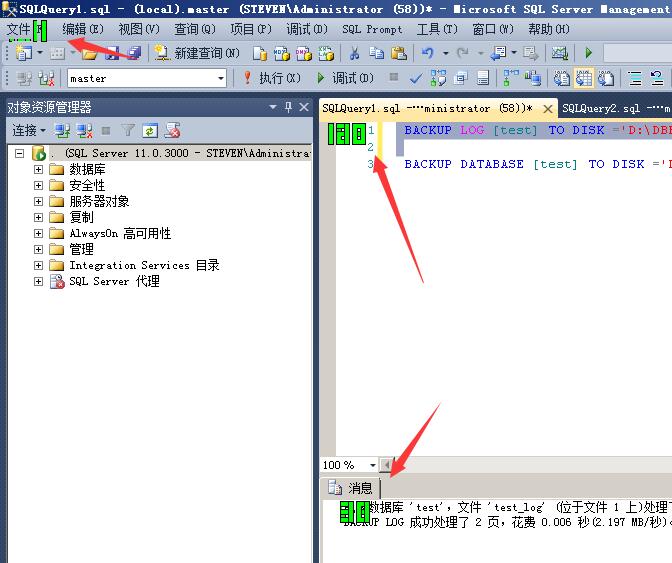Screen dimensions: 672x563
Task: Click the Uncomment Lines icon
Action: (x=657, y=78)
